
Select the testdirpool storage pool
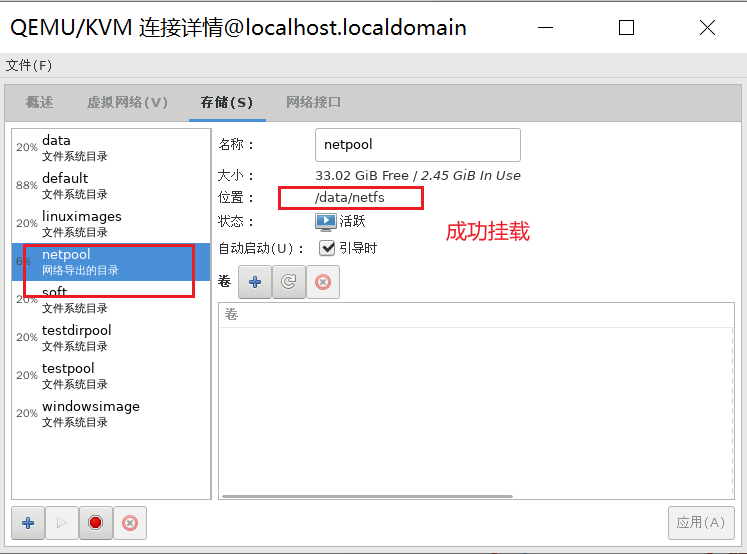(111, 338)
